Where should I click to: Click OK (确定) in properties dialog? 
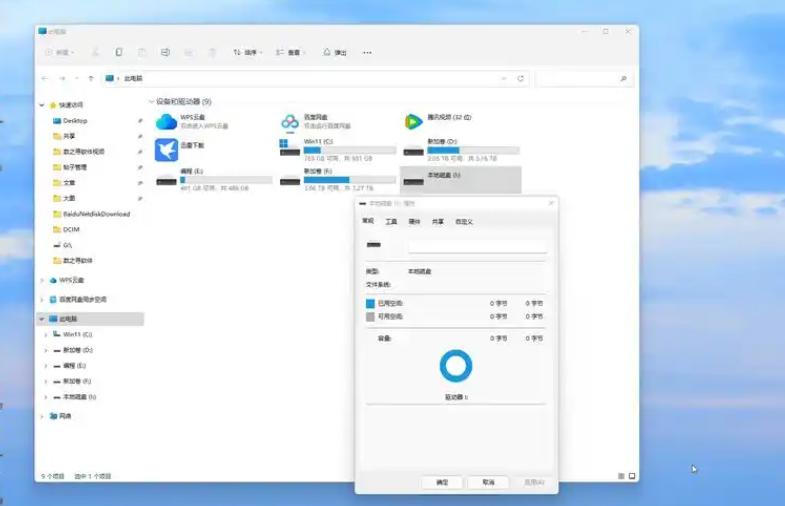pos(442,482)
